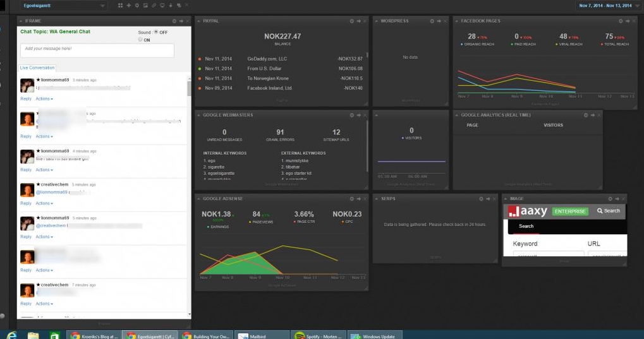This screenshot has width=644, height=339.
Task: Open Spotify from the taskbar
Action: click(319, 335)
